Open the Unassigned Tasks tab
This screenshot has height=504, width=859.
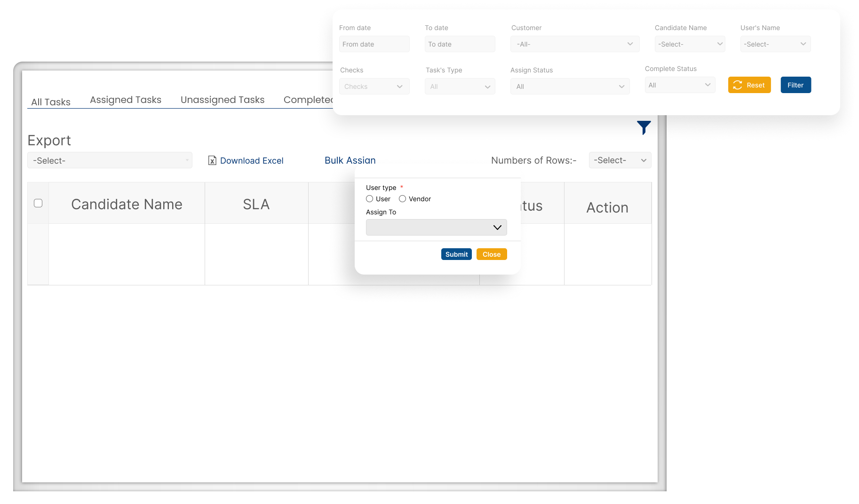(x=223, y=100)
